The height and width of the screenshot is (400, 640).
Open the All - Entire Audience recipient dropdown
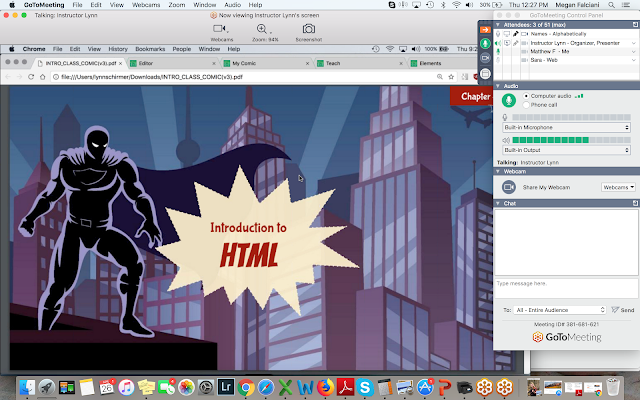559,310
